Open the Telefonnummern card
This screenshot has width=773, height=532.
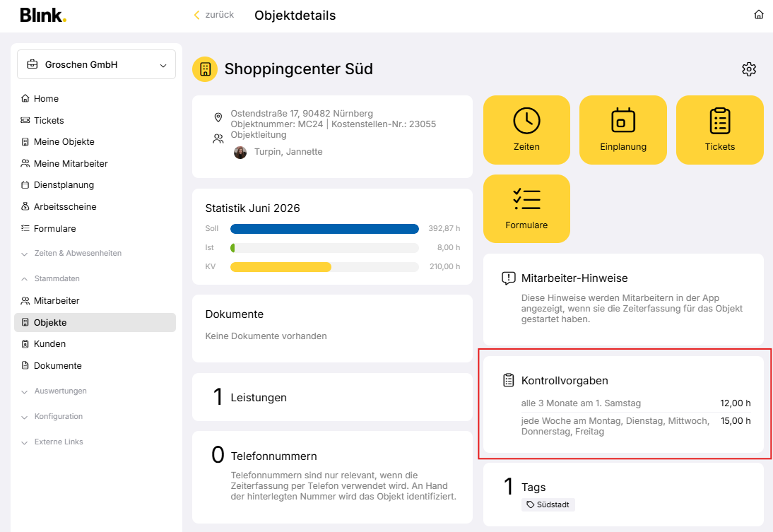pos(332,477)
